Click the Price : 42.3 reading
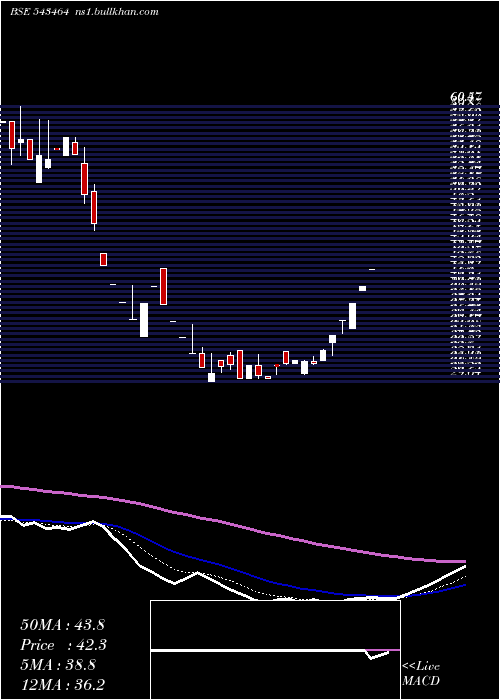This screenshot has width=500, height=700. point(64,645)
